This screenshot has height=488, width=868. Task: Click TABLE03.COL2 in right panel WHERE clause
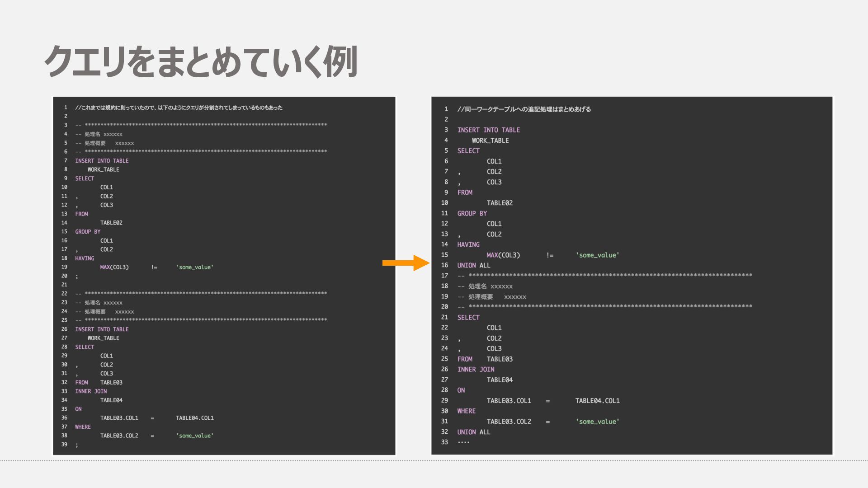509,422
